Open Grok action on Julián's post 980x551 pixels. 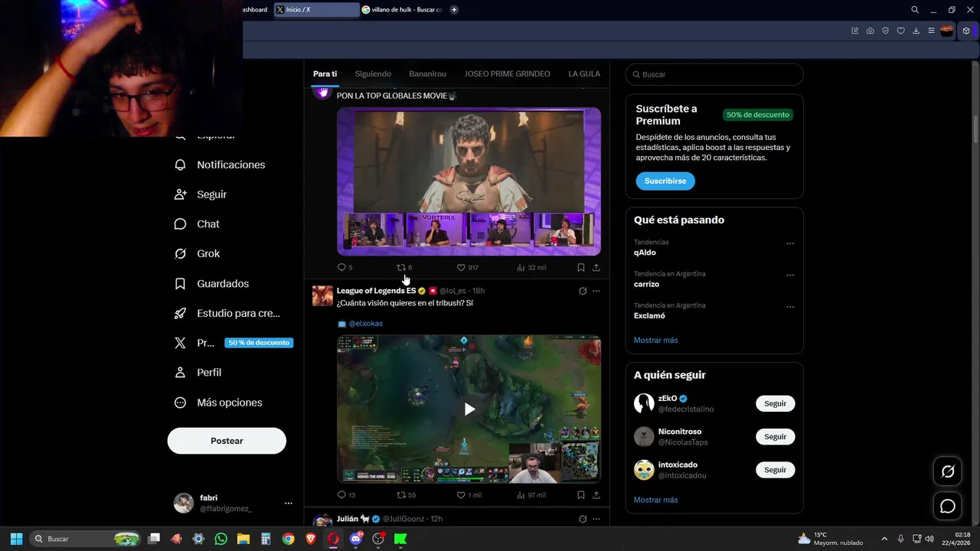(582, 519)
